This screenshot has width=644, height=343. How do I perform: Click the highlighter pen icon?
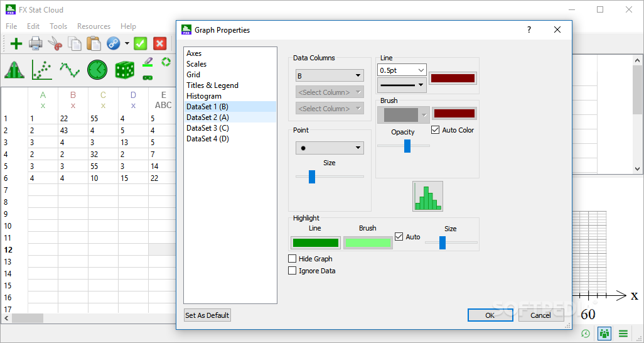pos(148,62)
